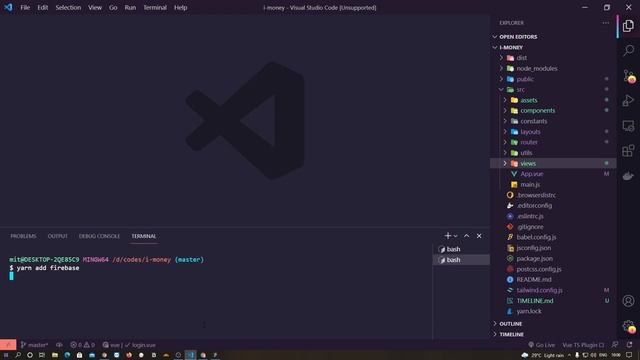Expand the public folder
This screenshot has width=640, height=360.
(553, 79)
